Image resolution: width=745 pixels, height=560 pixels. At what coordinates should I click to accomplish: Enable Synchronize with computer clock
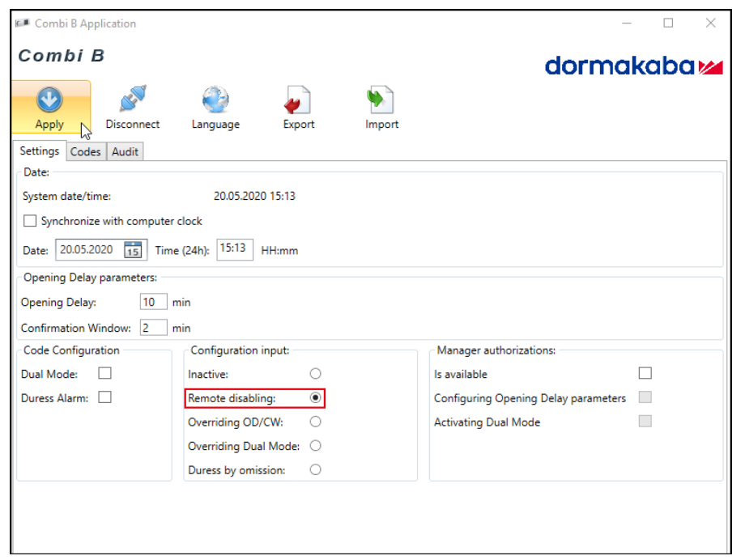30,221
